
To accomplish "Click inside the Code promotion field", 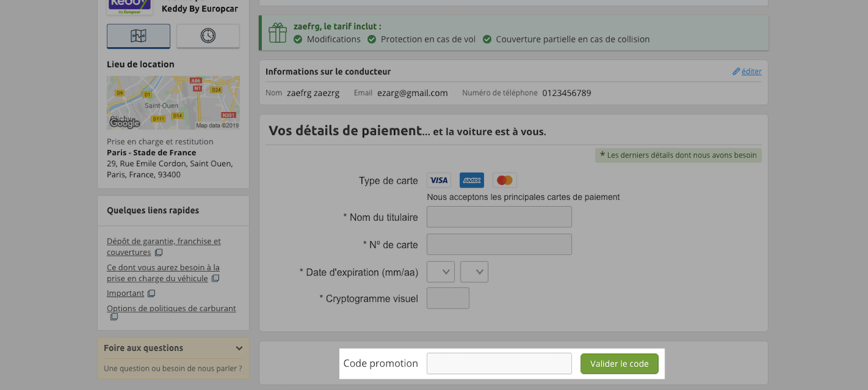I will pyautogui.click(x=498, y=363).
